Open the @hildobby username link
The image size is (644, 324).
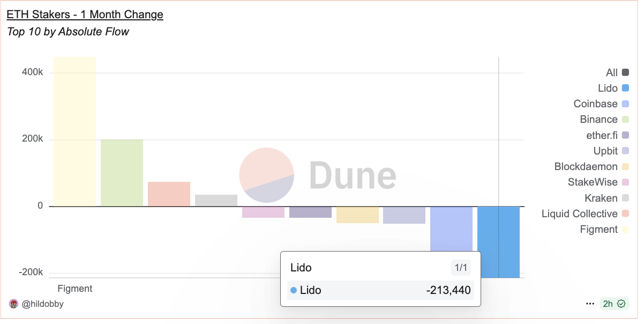(42, 304)
